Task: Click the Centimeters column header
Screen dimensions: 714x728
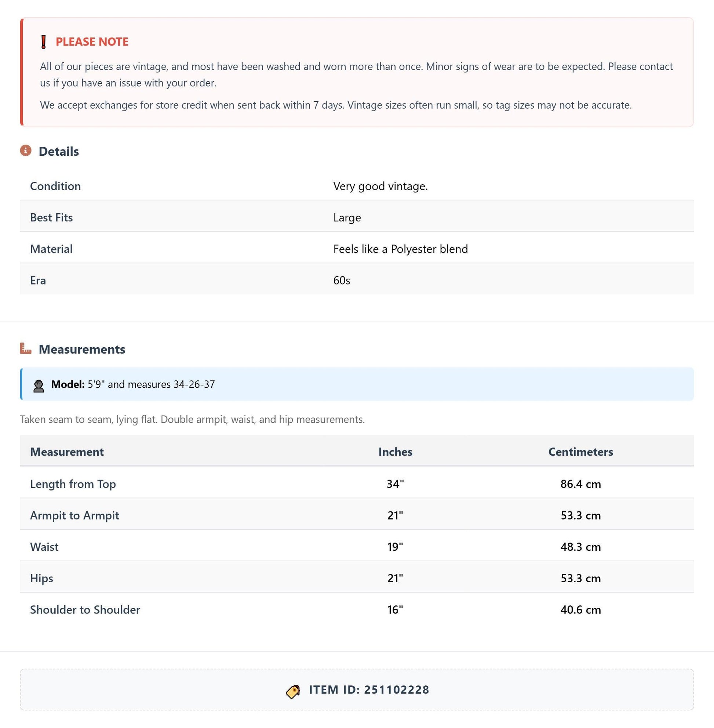Action: click(x=580, y=452)
